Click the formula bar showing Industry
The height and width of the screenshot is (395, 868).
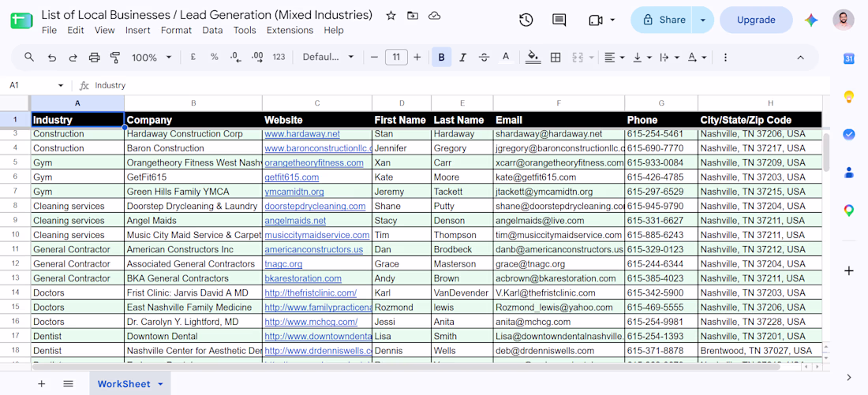459,85
